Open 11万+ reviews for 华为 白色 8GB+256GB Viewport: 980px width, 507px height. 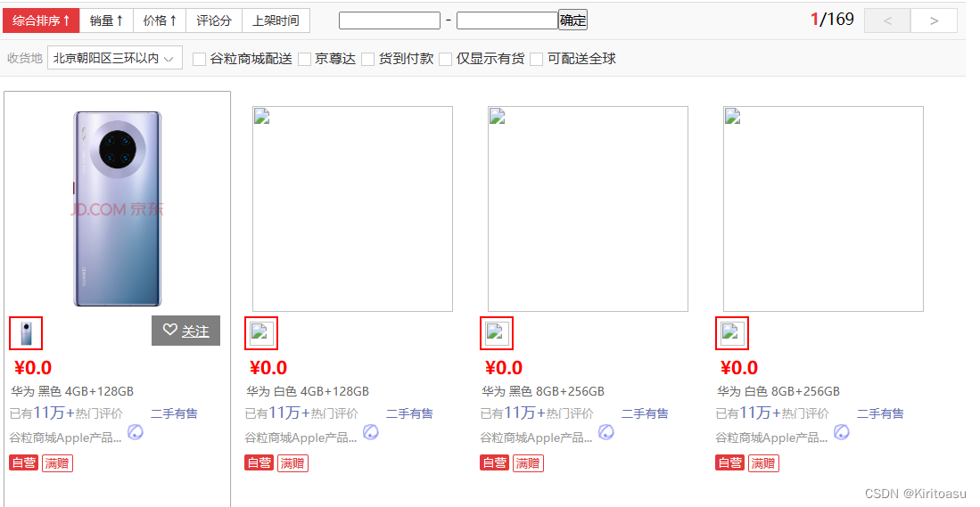(760, 413)
